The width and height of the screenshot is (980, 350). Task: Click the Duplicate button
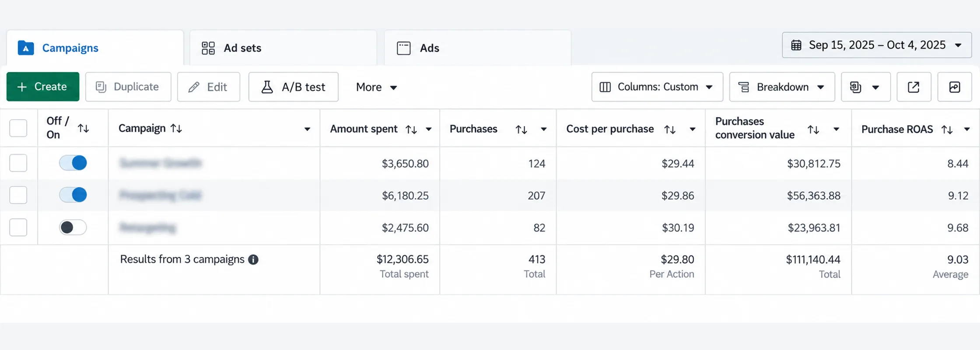click(x=128, y=87)
